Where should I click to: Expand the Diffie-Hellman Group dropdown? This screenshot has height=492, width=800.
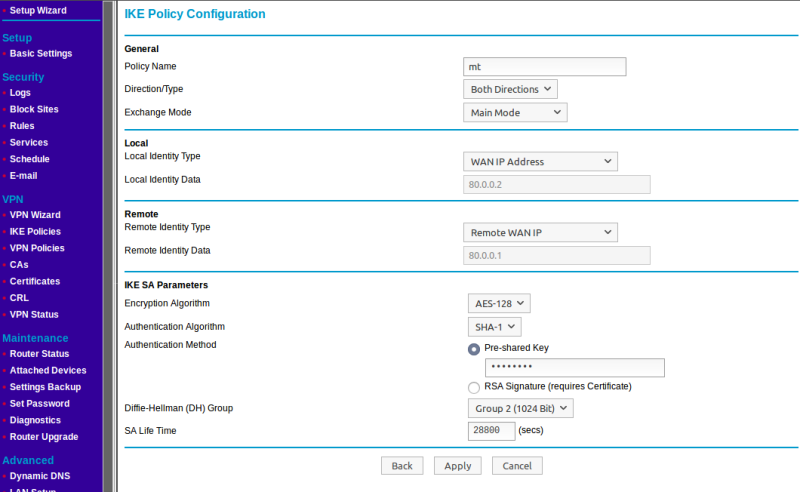pos(519,408)
